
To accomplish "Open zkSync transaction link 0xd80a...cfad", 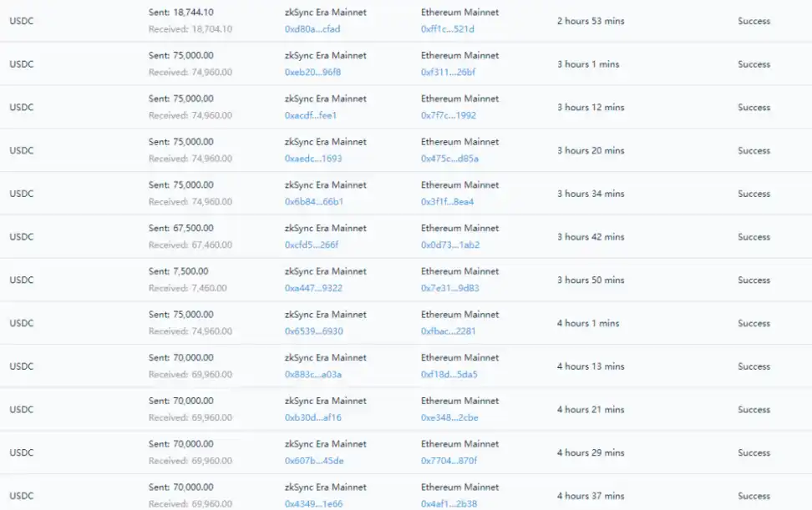I will pyautogui.click(x=312, y=29).
